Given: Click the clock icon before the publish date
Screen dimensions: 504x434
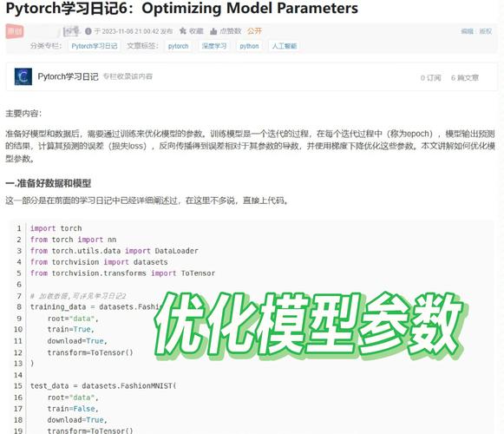Looking at the screenshot, I should [x=88, y=31].
